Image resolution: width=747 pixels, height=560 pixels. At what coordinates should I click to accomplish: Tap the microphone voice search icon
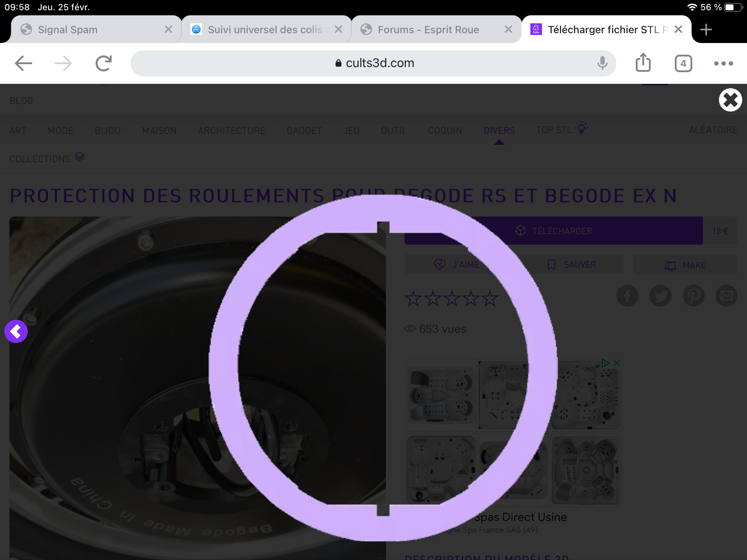(x=602, y=63)
